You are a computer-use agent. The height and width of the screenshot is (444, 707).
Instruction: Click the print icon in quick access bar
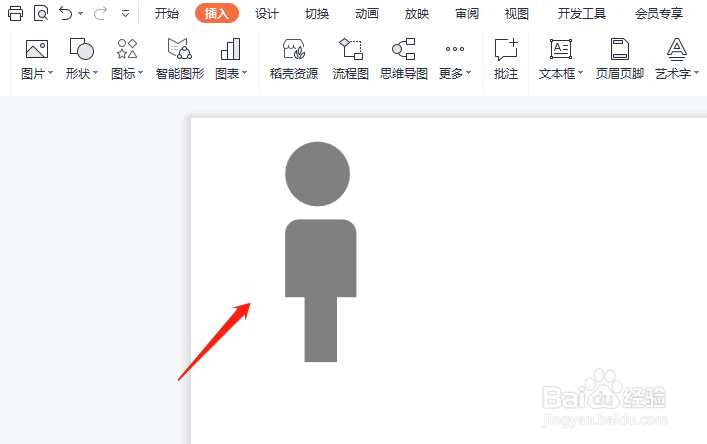pyautogui.click(x=15, y=14)
